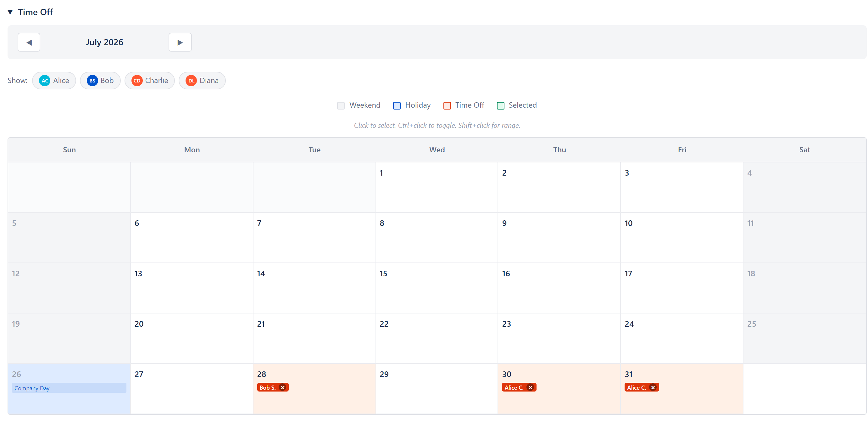Click the Sun column header
The image size is (868, 423).
[69, 150]
